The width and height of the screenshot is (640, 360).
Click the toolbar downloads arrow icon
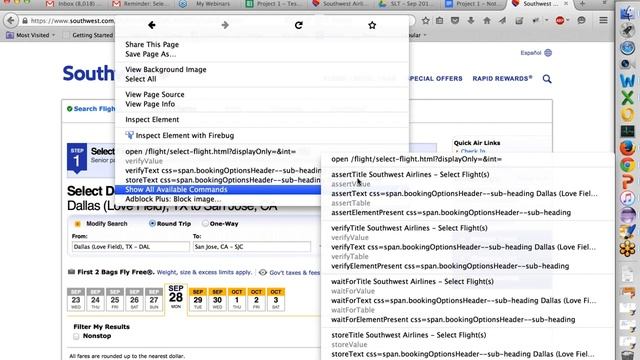[x=471, y=20]
